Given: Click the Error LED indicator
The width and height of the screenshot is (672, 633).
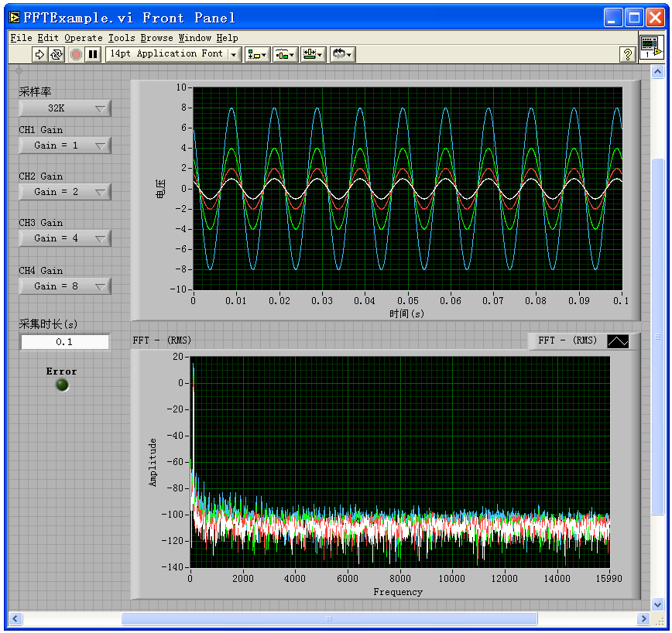Looking at the screenshot, I should point(62,385).
